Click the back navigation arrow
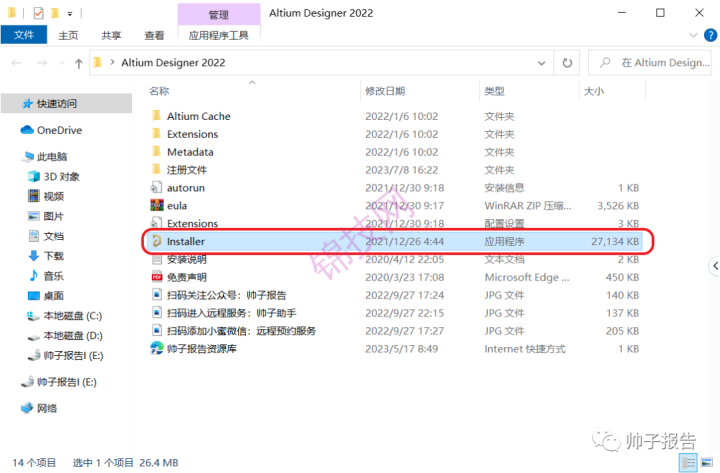 [x=17, y=63]
